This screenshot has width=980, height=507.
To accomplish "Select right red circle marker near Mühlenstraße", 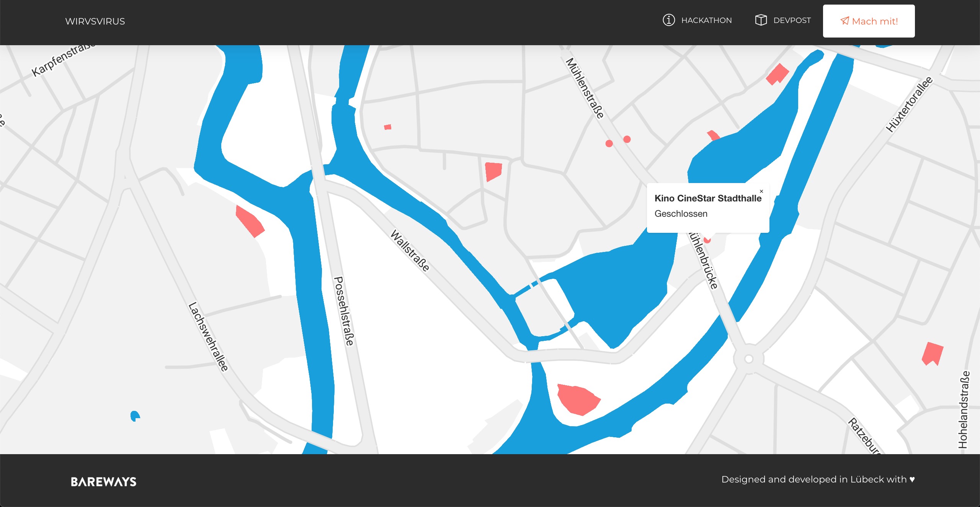I will click(x=627, y=139).
